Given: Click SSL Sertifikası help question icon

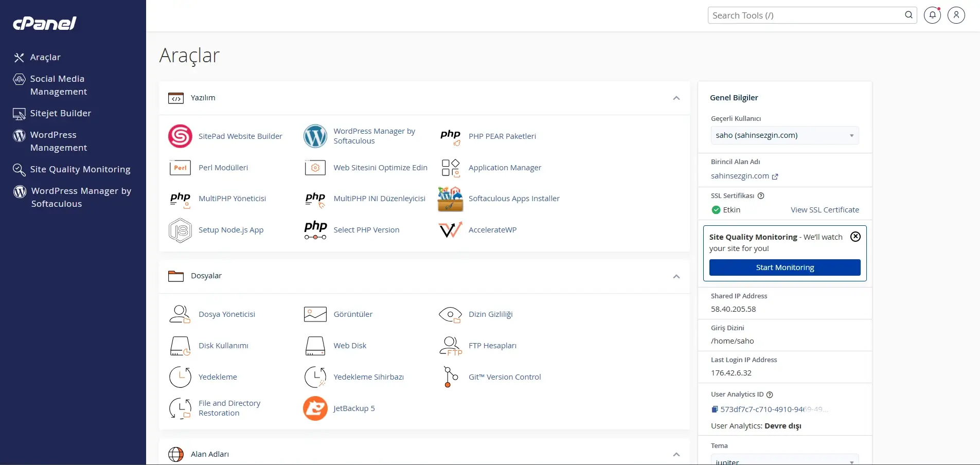Looking at the screenshot, I should click(x=761, y=196).
